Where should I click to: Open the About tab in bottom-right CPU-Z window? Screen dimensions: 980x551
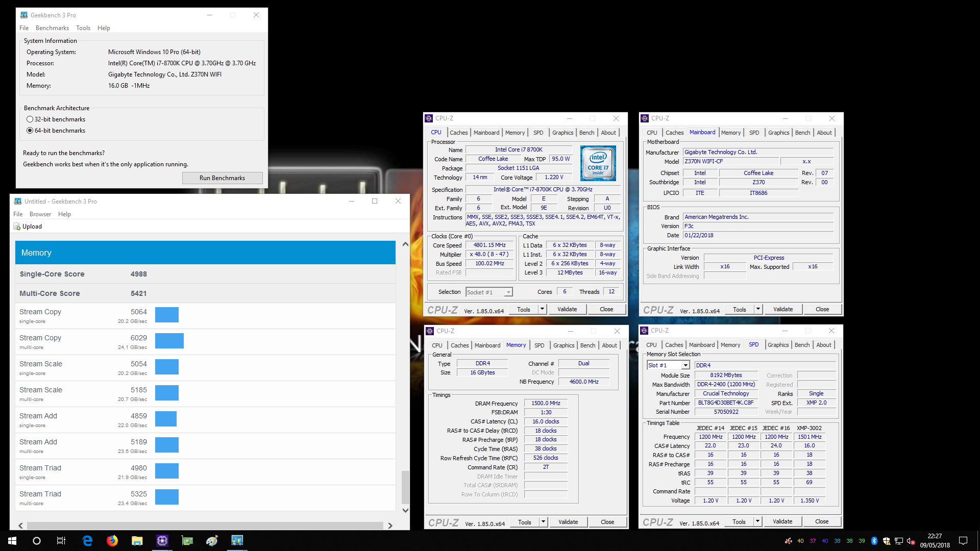[823, 345]
